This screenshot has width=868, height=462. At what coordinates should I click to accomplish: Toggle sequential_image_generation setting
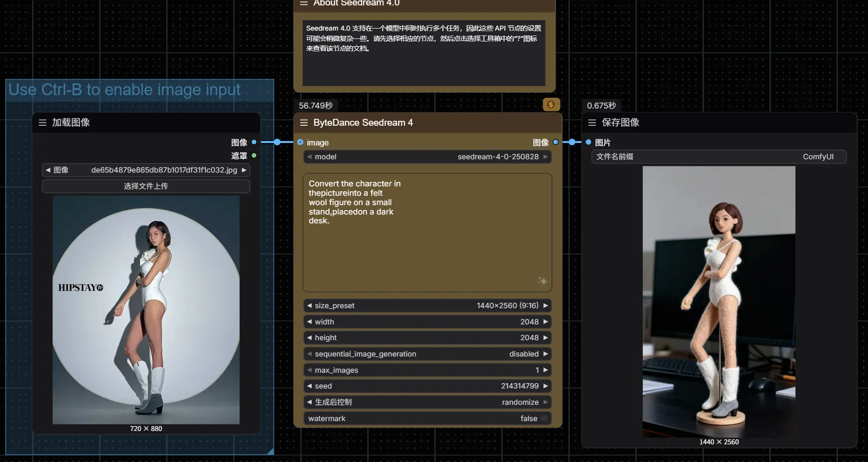427,354
